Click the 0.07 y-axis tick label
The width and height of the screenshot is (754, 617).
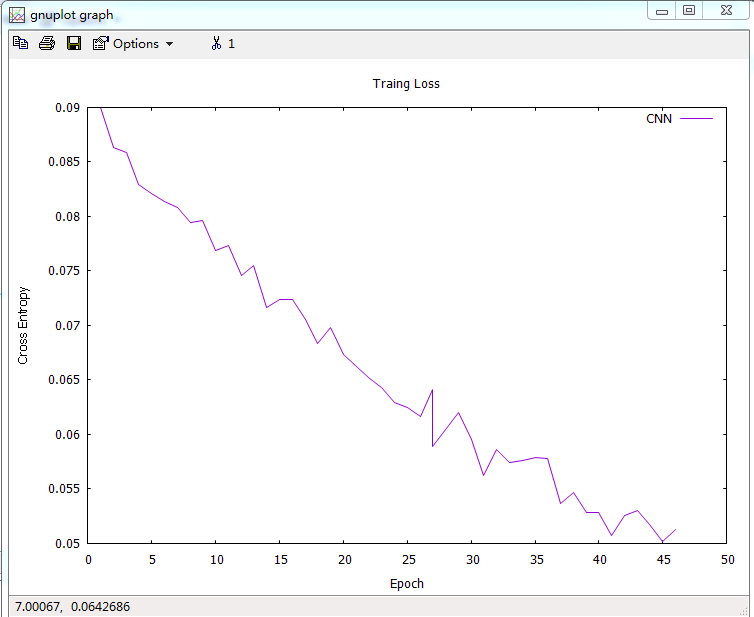tap(67, 326)
